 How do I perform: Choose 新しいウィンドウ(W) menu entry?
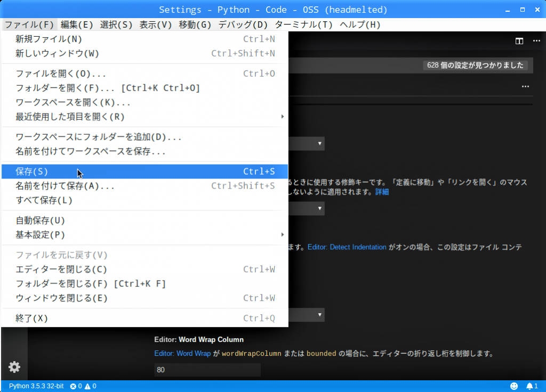(x=145, y=53)
